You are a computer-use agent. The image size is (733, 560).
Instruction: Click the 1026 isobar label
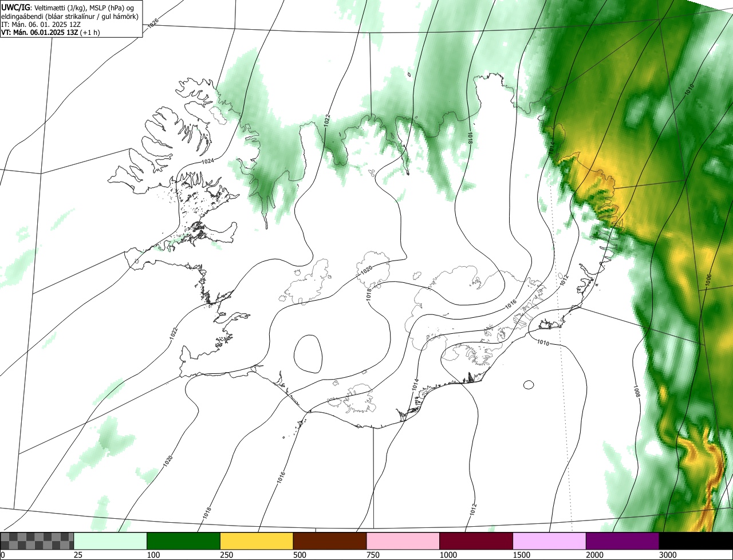(x=153, y=23)
